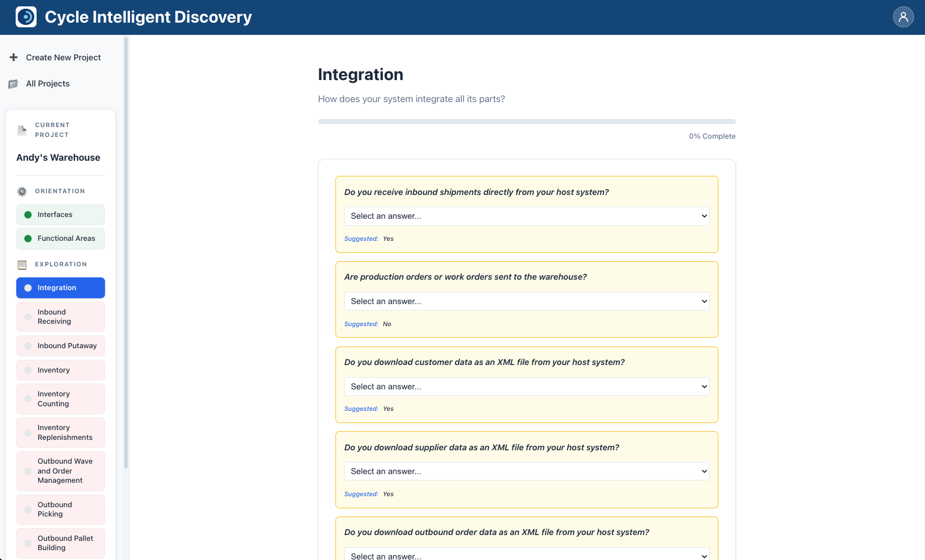Open answer dropdown for customer data XML question

(x=527, y=386)
